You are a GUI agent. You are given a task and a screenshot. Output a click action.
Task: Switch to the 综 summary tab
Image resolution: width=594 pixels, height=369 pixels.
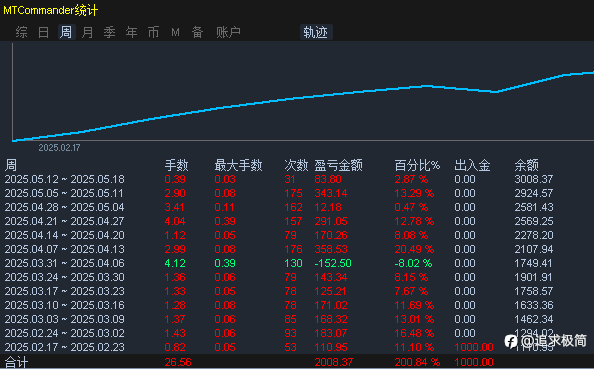tap(22, 32)
